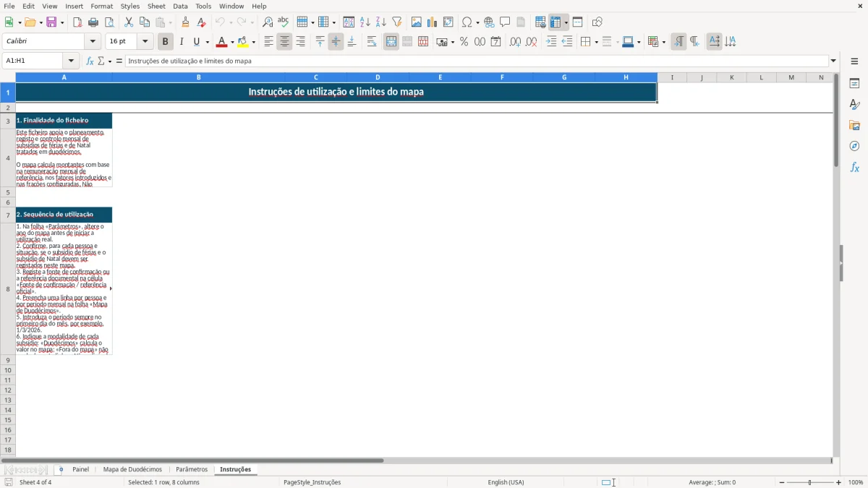Open the Print dialog from the toolbar
This screenshot has height=488, width=868.
[x=93, y=22]
